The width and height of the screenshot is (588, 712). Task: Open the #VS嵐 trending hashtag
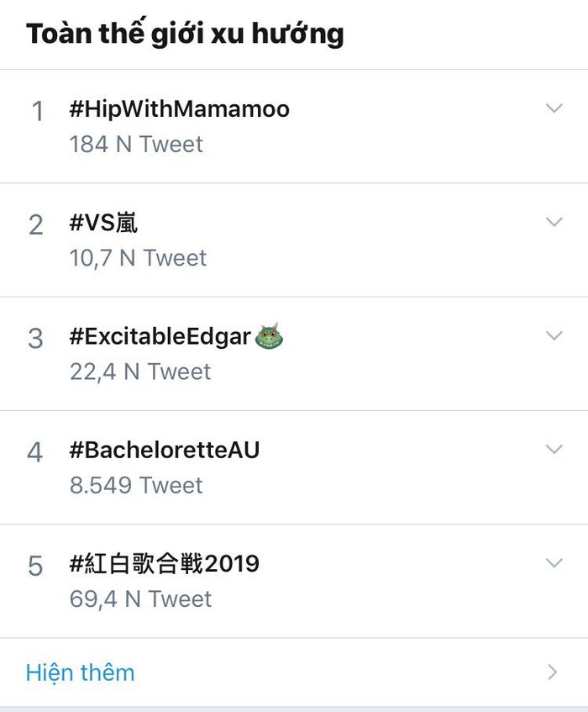pyautogui.click(x=103, y=223)
